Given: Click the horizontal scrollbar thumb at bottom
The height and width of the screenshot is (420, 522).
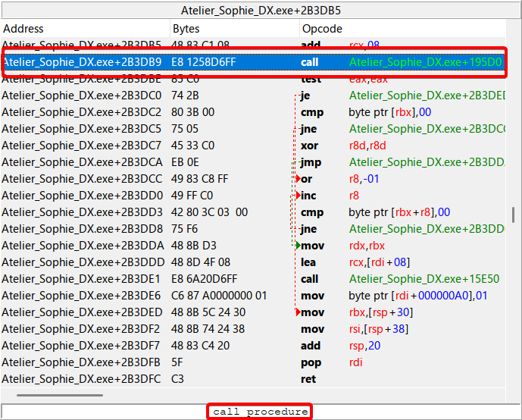Looking at the screenshot, I should [59, 395].
